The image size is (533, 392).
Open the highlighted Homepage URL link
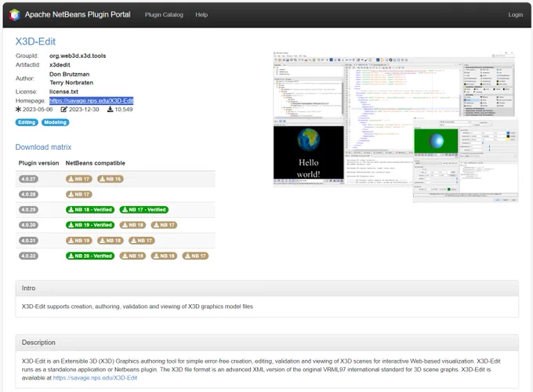pyautogui.click(x=92, y=100)
